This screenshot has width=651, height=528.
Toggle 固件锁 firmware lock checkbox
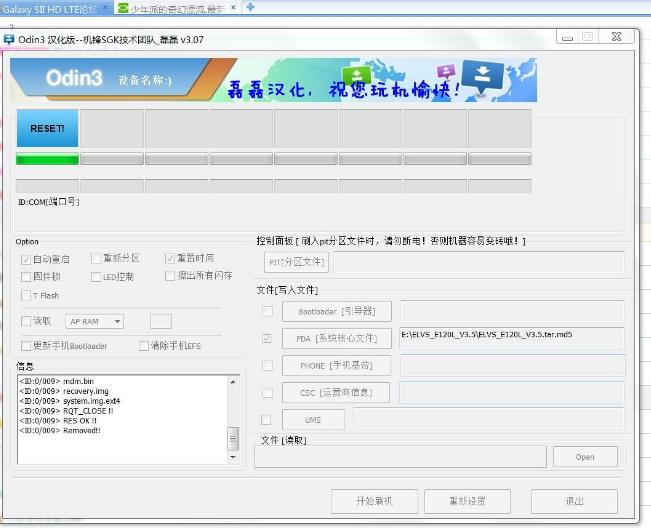click(26, 277)
